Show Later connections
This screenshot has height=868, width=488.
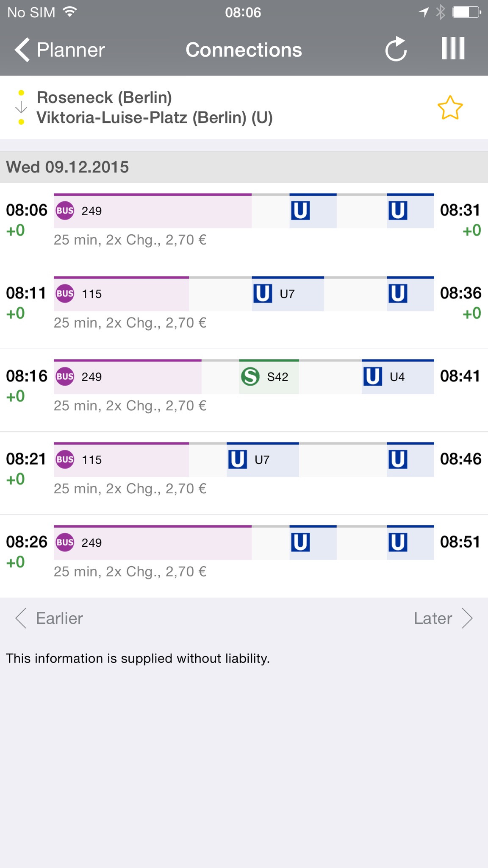[443, 618]
